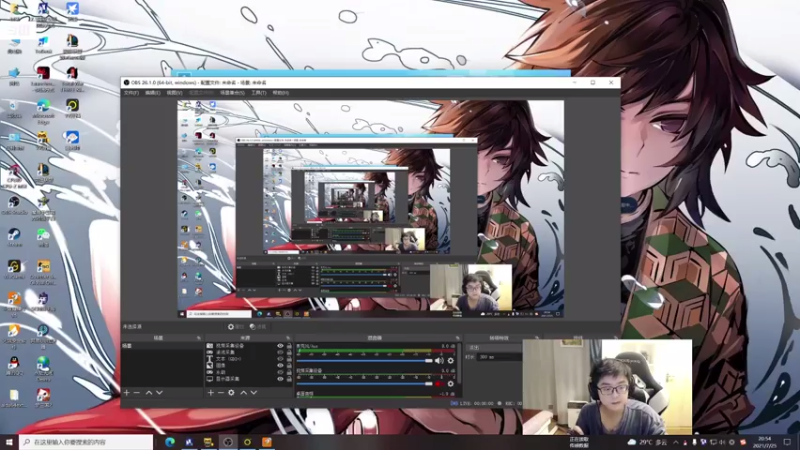
Task: Open the 视图(V) menu in OBS
Action: click(174, 93)
